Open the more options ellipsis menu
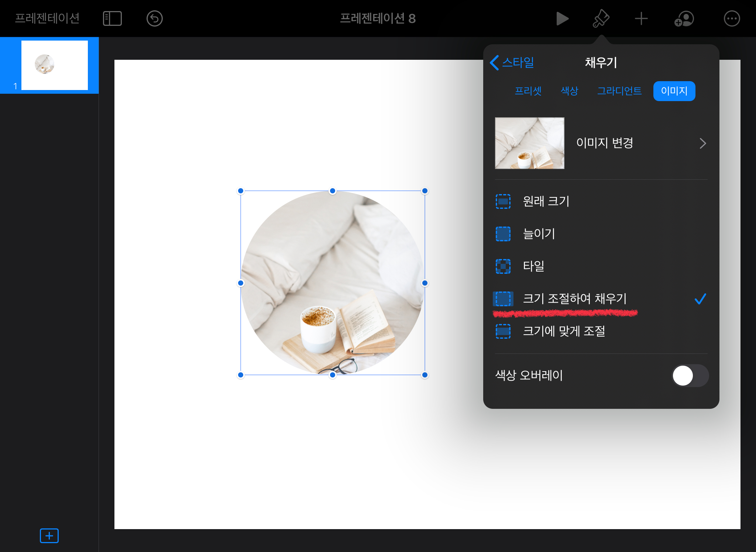The height and width of the screenshot is (552, 756). 732,18
